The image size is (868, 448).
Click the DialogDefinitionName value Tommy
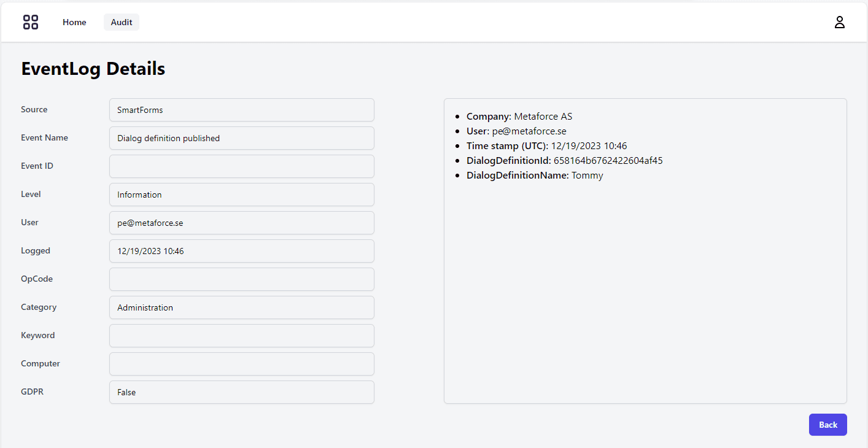(587, 175)
